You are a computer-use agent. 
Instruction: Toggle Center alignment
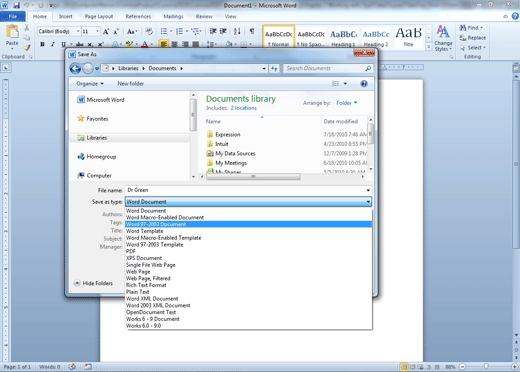tap(174, 44)
